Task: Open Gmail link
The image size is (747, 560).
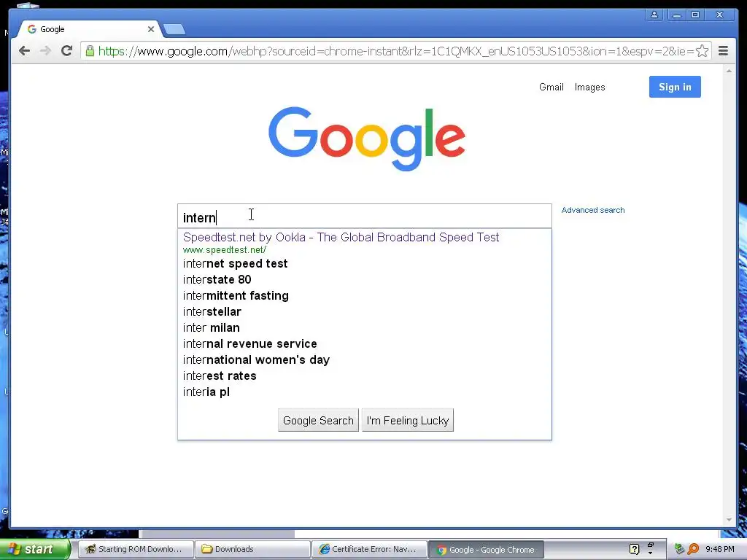Action: (551, 87)
